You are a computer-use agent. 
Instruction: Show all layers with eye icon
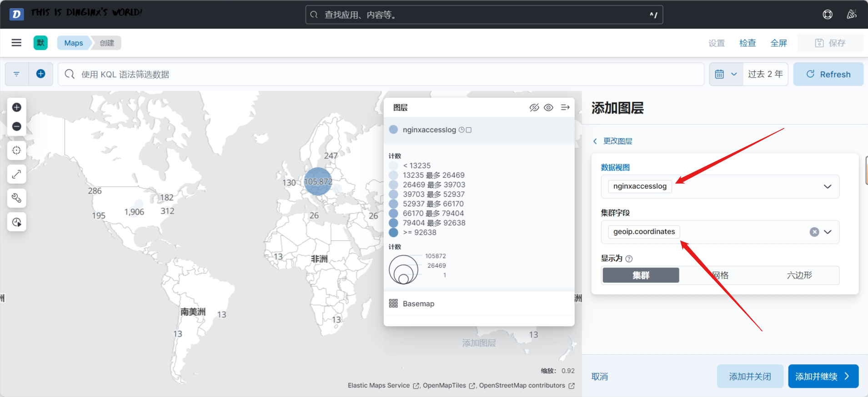[549, 108]
